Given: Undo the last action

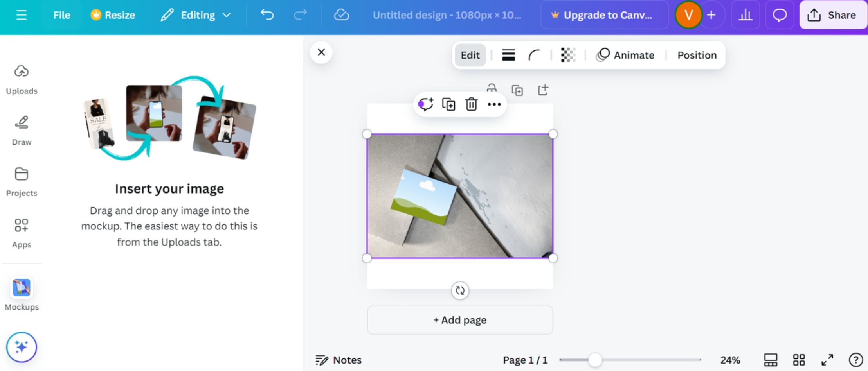Looking at the screenshot, I should (x=267, y=15).
